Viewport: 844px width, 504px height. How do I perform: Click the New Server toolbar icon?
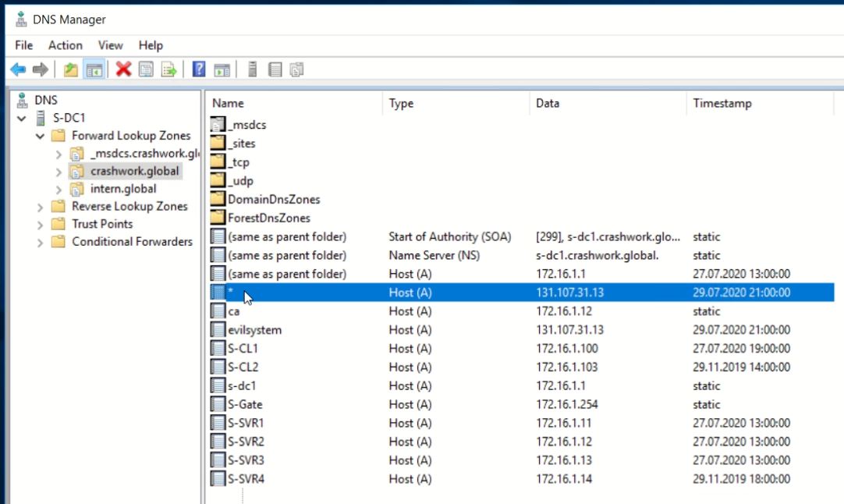pyautogui.click(x=252, y=69)
